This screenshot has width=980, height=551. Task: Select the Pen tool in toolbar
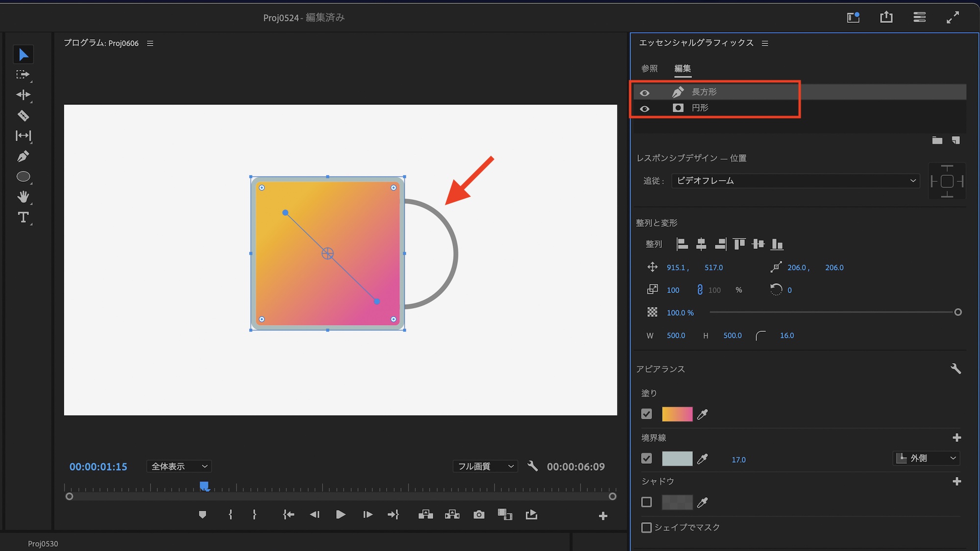(x=23, y=156)
